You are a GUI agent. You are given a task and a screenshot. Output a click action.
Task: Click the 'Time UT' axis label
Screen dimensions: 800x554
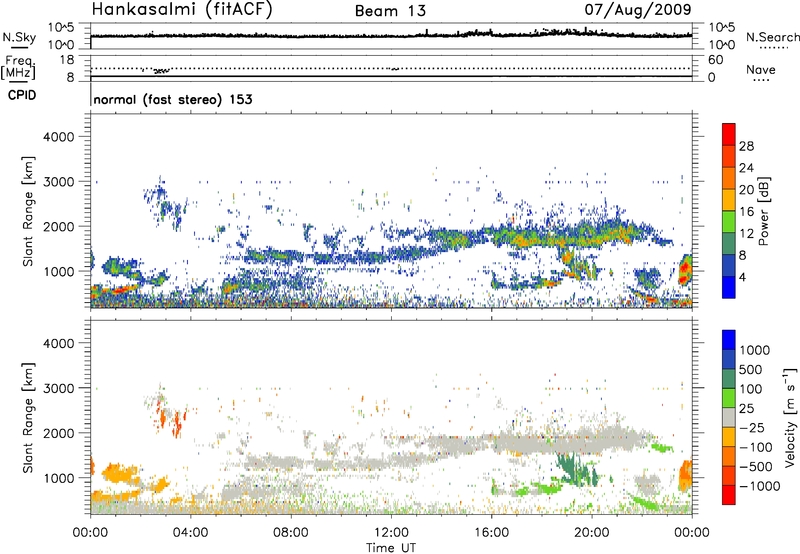click(x=391, y=547)
